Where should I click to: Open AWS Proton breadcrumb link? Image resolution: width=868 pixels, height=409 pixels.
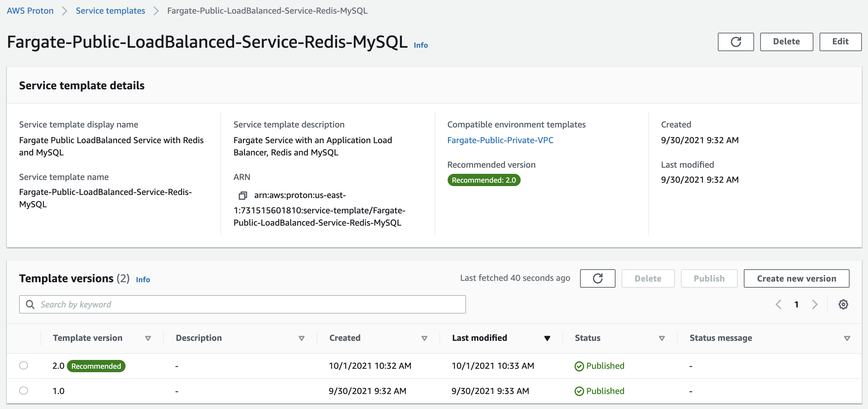30,11
